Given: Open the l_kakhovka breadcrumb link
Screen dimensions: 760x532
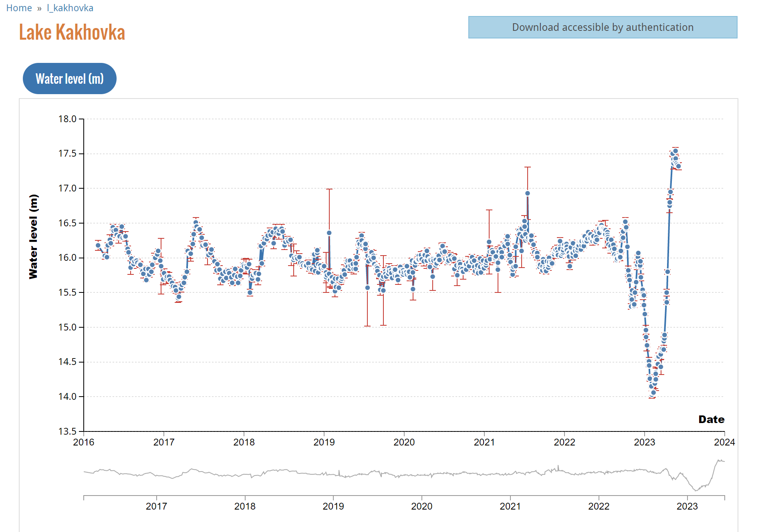Looking at the screenshot, I should pos(70,8).
